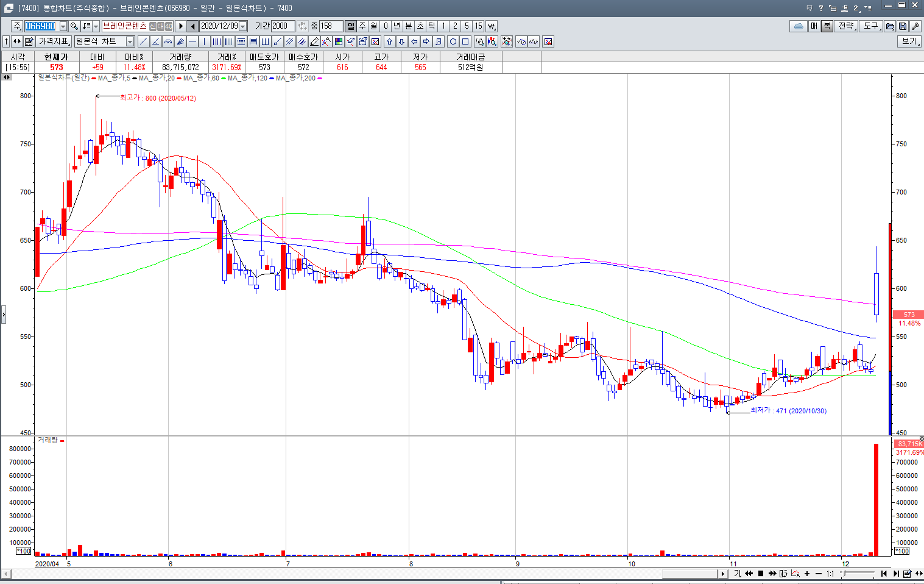This screenshot has height=584, width=924.
Task: Toggle the 매 button in top-right toolbar
Action: pos(814,26)
